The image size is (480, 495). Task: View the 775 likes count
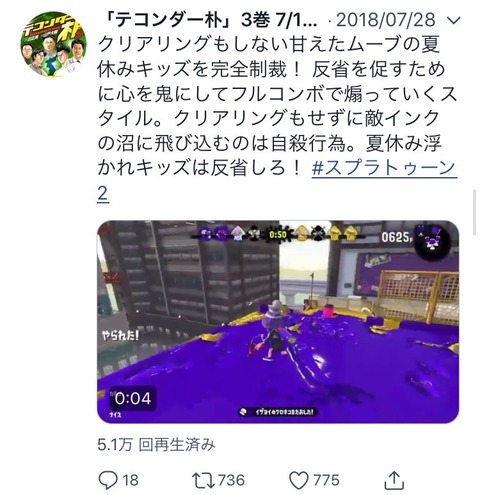click(326, 480)
